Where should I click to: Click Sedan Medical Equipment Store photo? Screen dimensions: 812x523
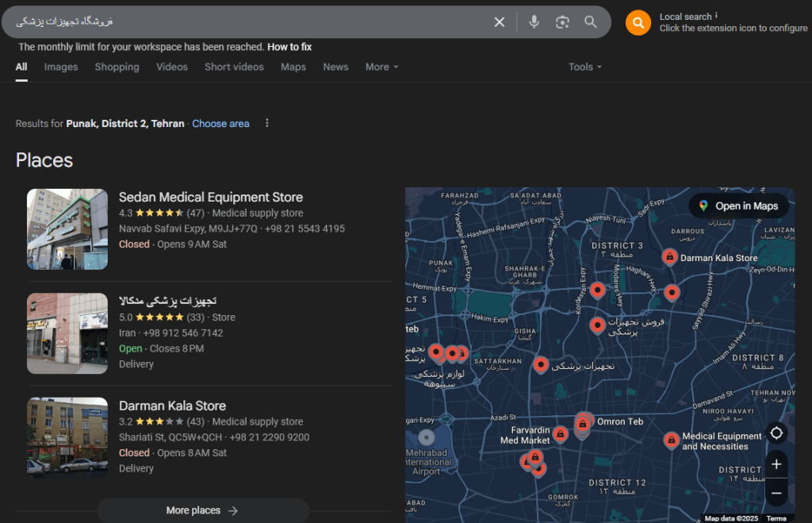click(67, 229)
